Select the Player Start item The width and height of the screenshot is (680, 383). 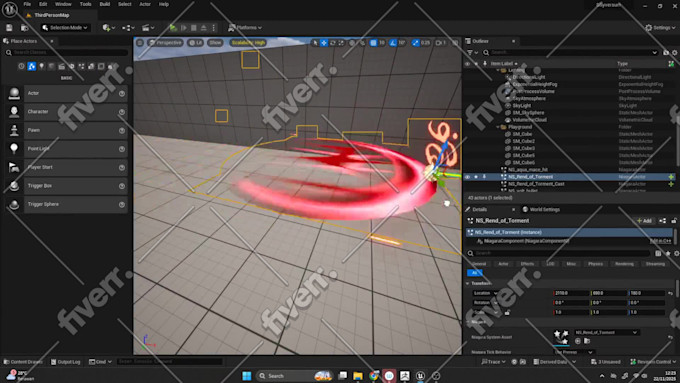point(67,167)
